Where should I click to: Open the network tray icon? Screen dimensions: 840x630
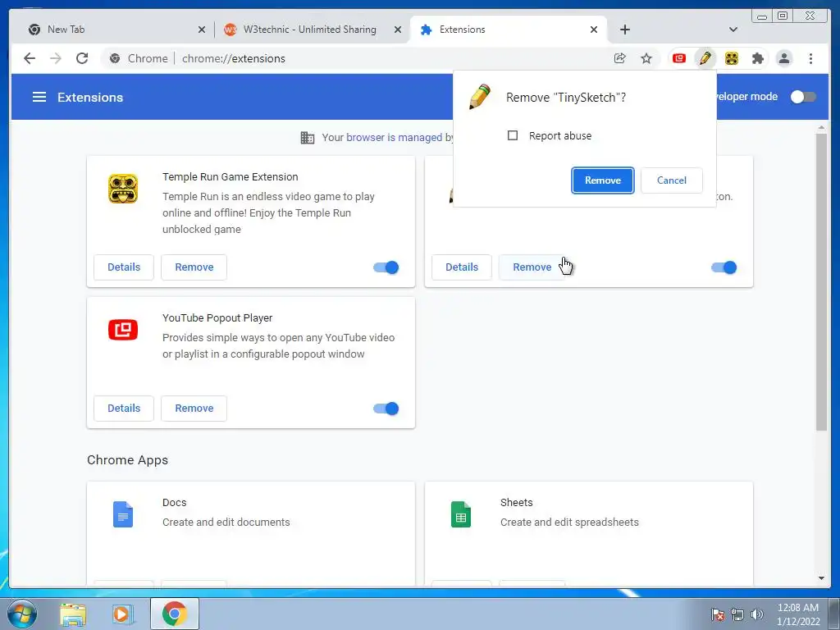click(737, 614)
